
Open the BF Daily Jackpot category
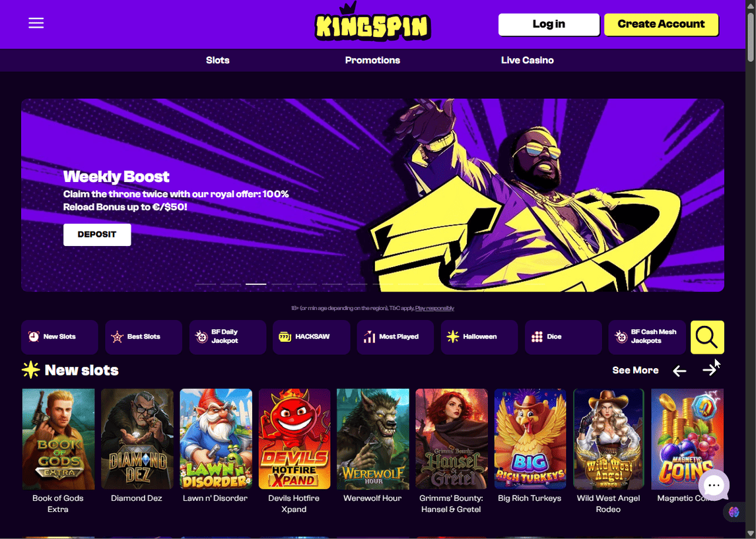point(227,336)
